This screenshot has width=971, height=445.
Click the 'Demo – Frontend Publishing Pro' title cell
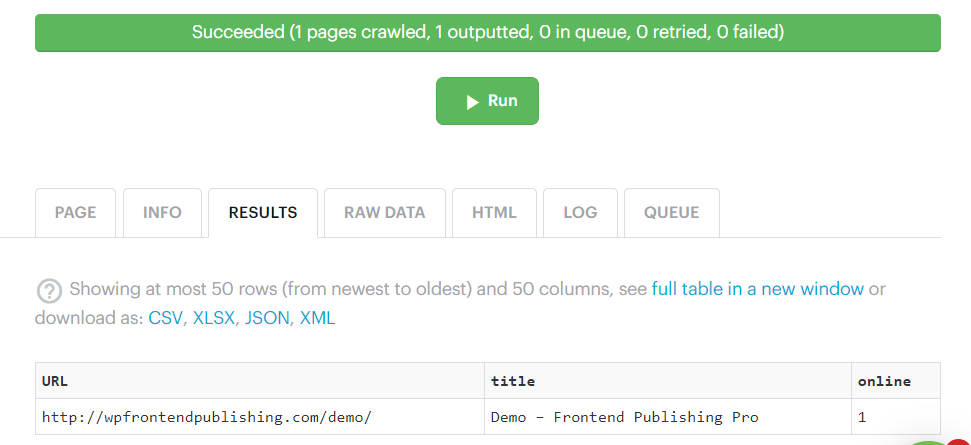pyautogui.click(x=668, y=417)
